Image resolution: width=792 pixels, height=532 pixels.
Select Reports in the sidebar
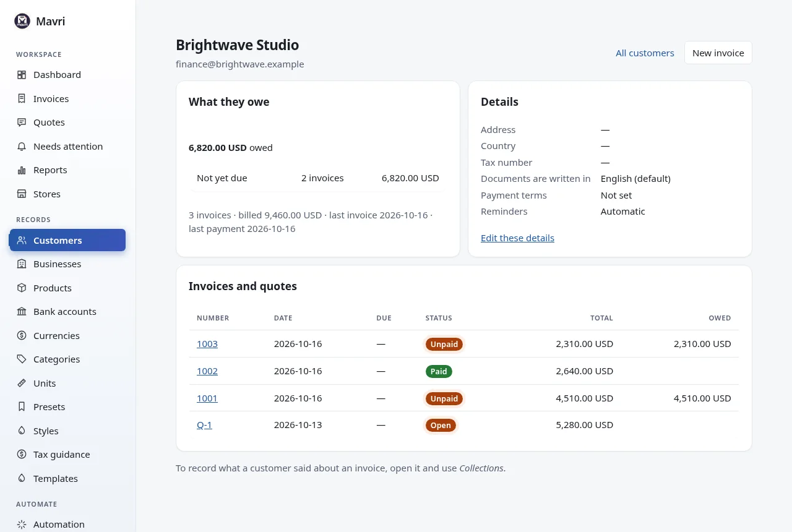(67, 170)
